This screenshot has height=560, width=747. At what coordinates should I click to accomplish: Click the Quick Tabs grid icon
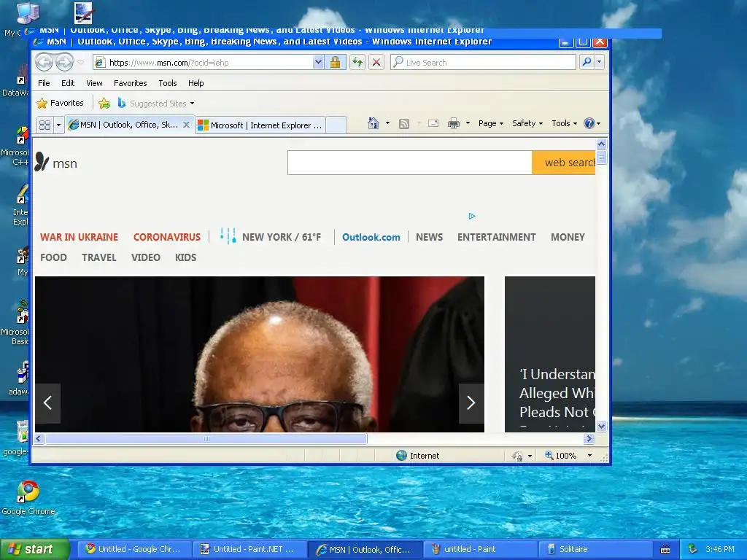[44, 125]
